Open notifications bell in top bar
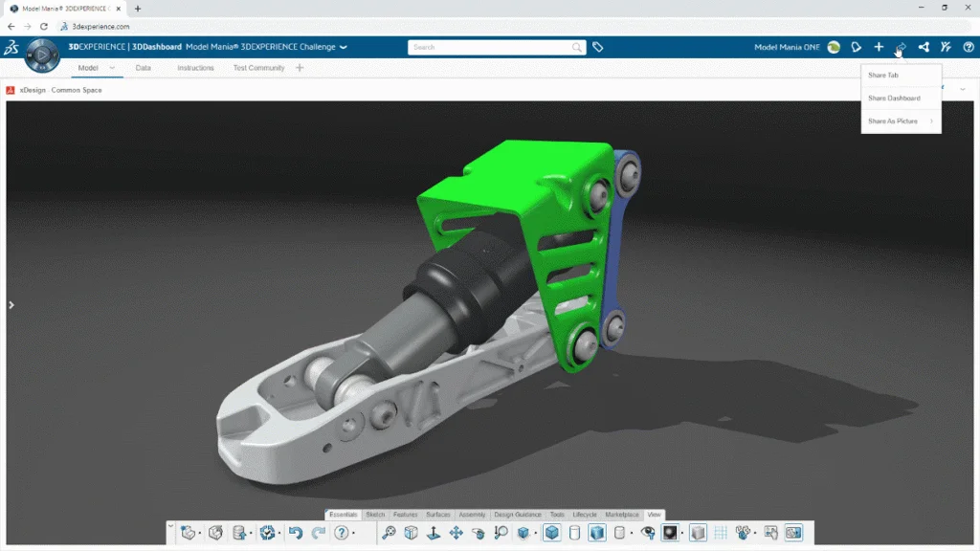The image size is (980, 551). point(856,47)
